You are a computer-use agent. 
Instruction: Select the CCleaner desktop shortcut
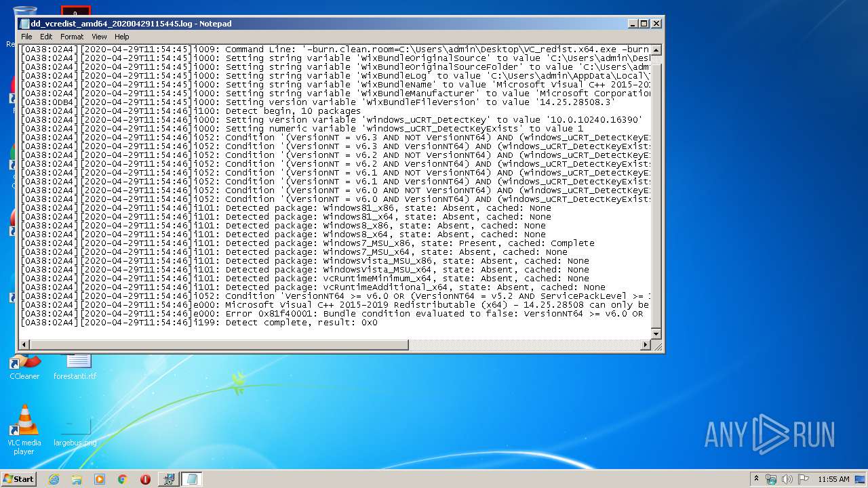pyautogui.click(x=24, y=367)
